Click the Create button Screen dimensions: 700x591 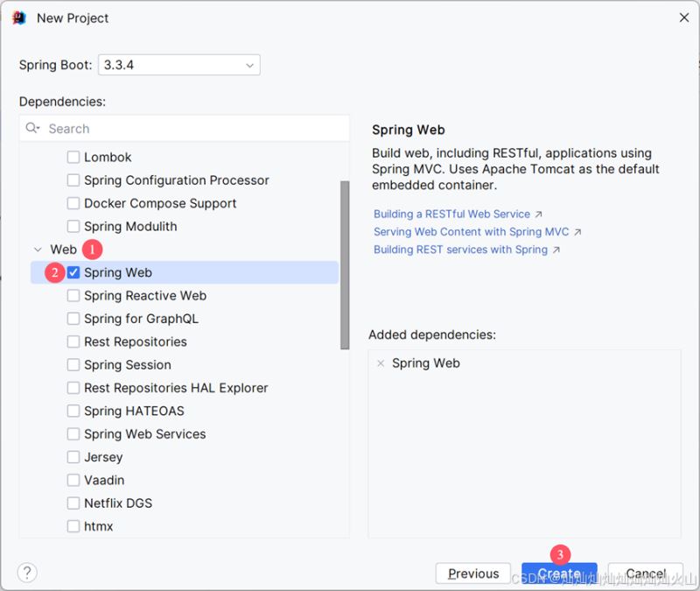(x=560, y=573)
